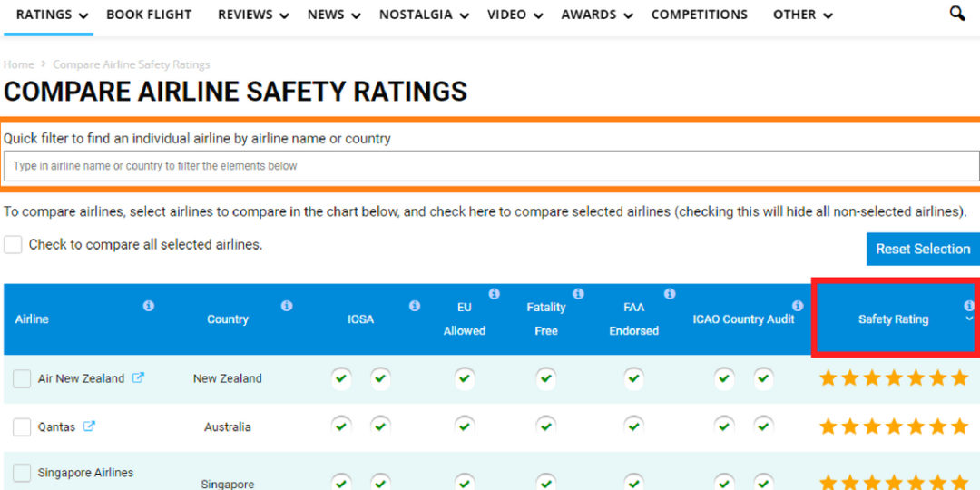Open Qantas external link icon
980x490 pixels.
89,426
